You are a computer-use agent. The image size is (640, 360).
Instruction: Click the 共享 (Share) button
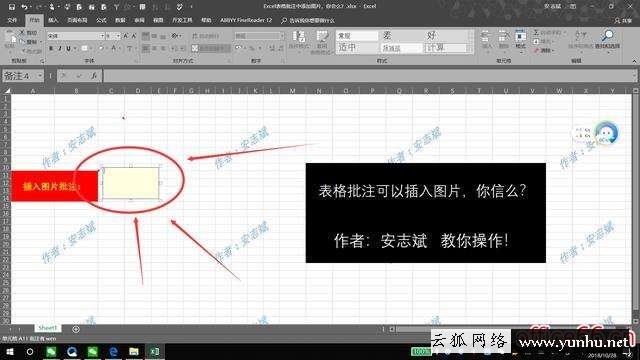click(623, 20)
